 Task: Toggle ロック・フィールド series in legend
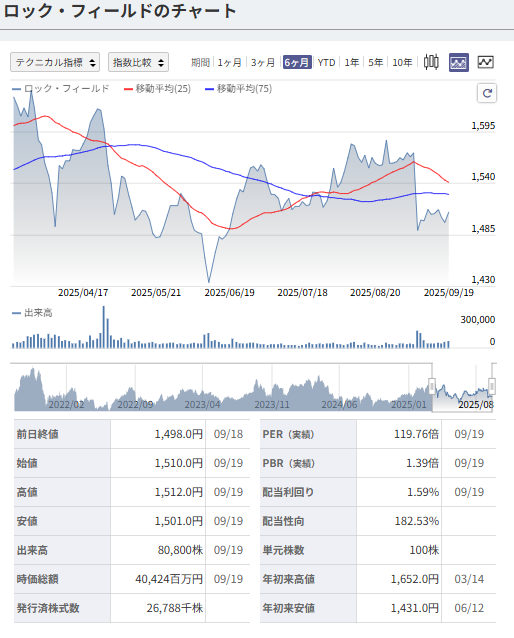coord(61,89)
